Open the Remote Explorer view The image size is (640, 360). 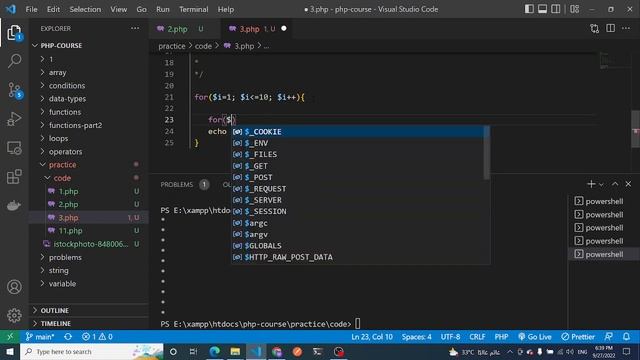tap(14, 148)
